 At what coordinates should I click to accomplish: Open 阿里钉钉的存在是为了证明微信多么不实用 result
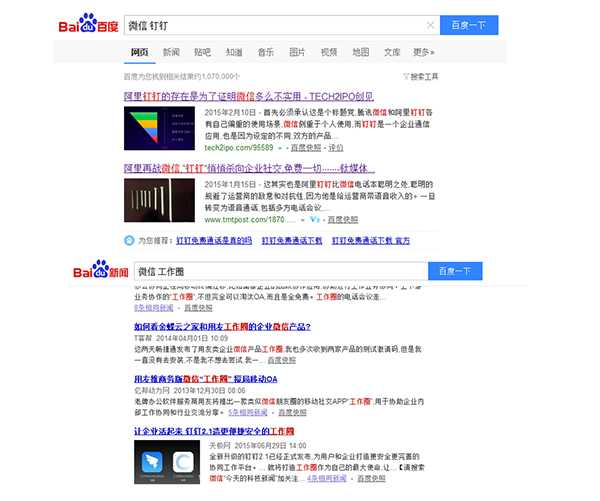(248, 96)
